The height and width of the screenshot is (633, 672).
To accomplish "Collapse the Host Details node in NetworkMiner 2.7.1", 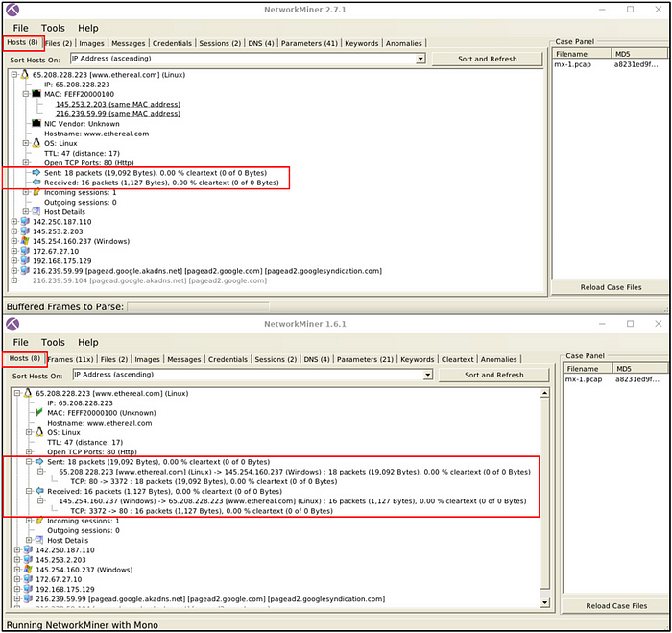I will click(x=26, y=211).
